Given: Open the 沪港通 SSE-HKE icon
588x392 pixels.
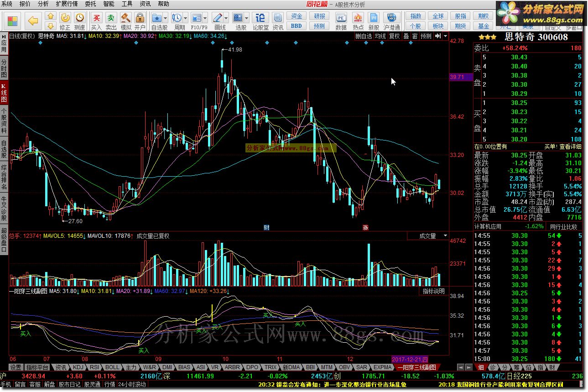Looking at the screenshot, I should (391, 21).
